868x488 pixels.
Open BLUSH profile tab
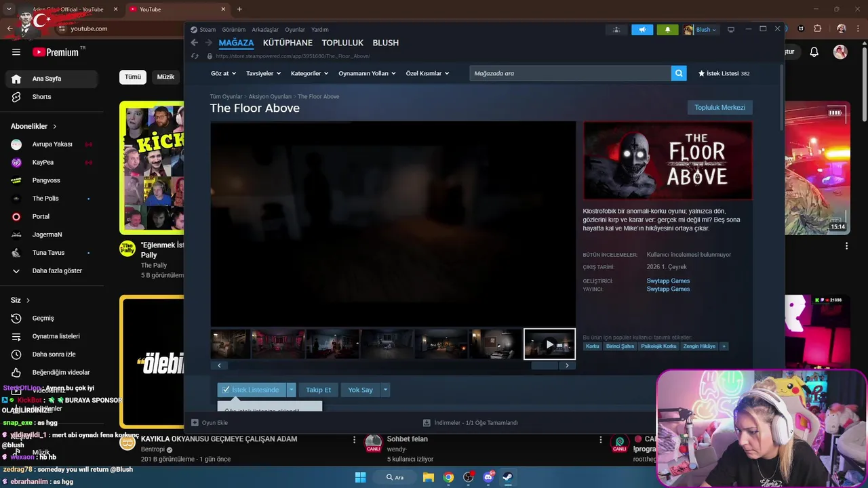[385, 43]
